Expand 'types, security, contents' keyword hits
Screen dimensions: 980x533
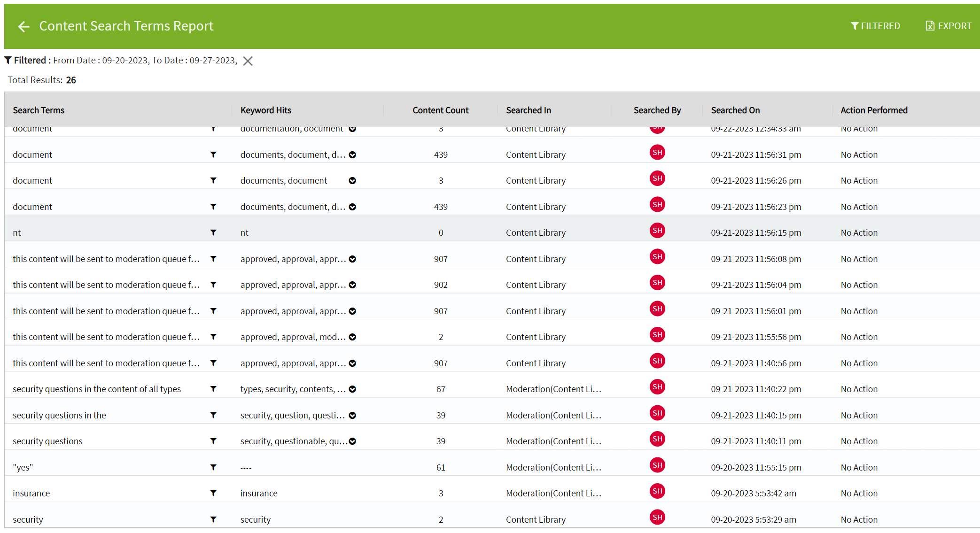(x=352, y=389)
